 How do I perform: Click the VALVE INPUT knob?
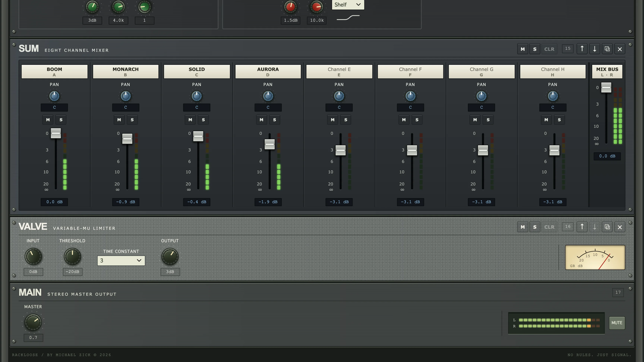(33, 256)
